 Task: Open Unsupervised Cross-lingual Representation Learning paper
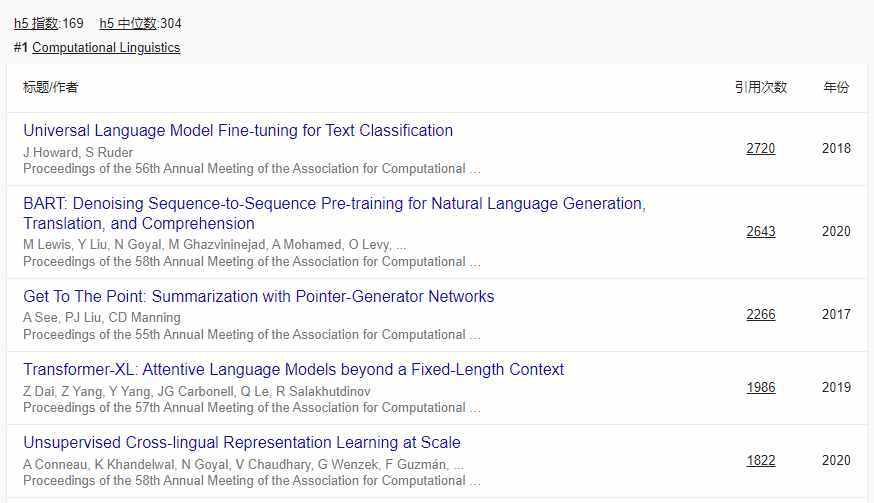(242, 442)
